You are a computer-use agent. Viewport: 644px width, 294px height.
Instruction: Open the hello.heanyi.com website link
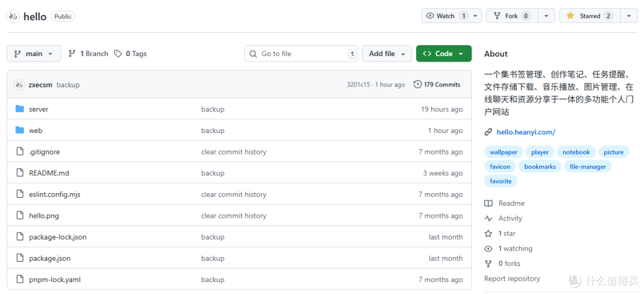pyautogui.click(x=526, y=132)
